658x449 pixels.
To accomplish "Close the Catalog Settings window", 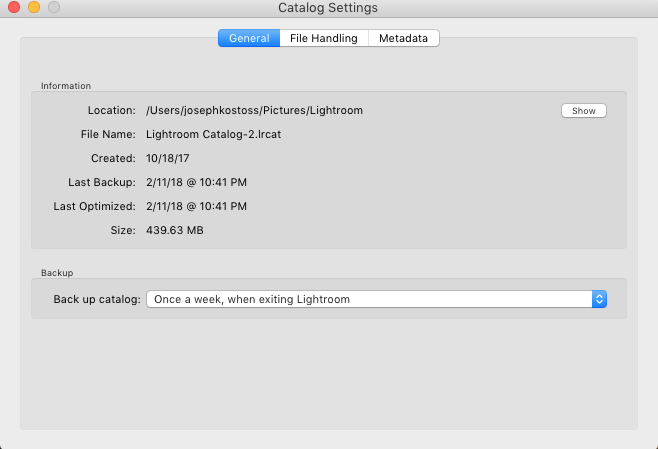I will tap(14, 7).
